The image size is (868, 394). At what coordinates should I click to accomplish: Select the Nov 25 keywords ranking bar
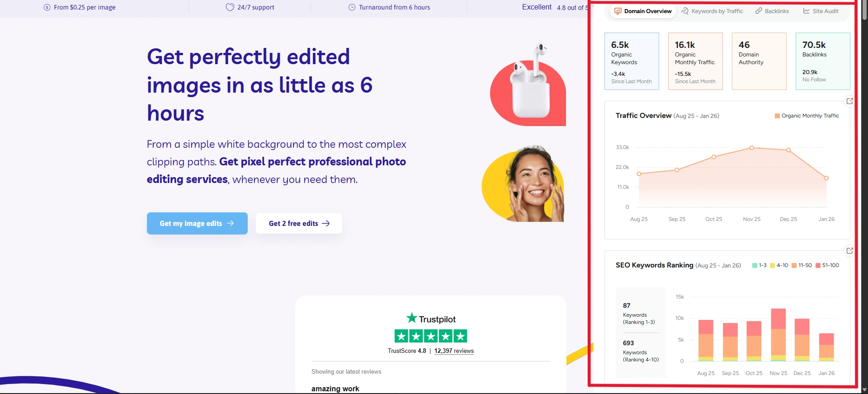778,334
